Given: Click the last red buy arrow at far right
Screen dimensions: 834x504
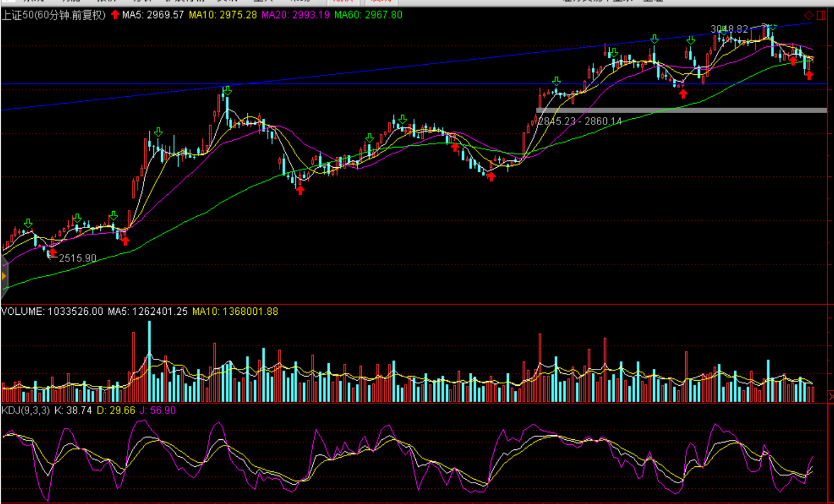Looking at the screenshot, I should point(809,75).
